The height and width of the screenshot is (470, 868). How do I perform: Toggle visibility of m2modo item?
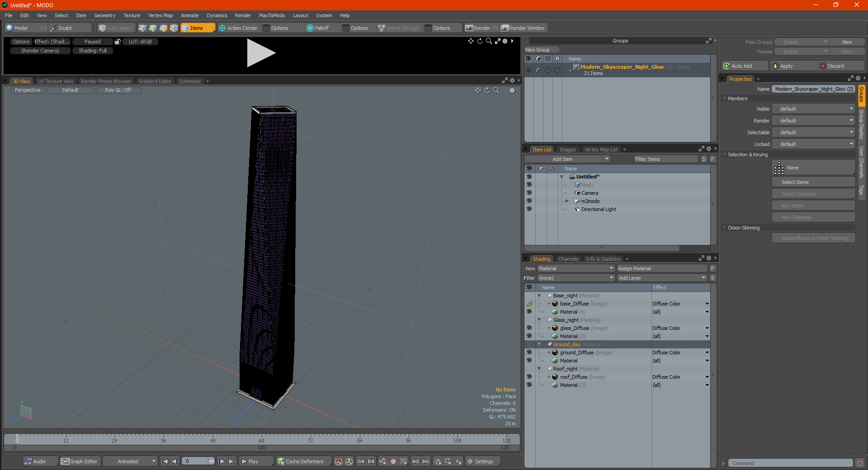point(529,201)
